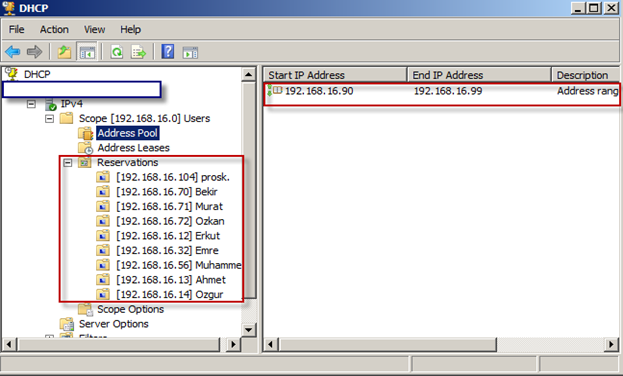Click the Ahmet reservation icon
The width and height of the screenshot is (623, 376).
tap(103, 280)
